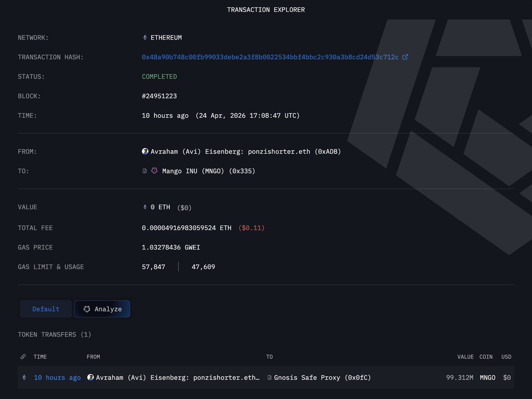Viewport: 532px width, 399px height.
Task: Click the COMPLETED status text
Action: (x=159, y=77)
